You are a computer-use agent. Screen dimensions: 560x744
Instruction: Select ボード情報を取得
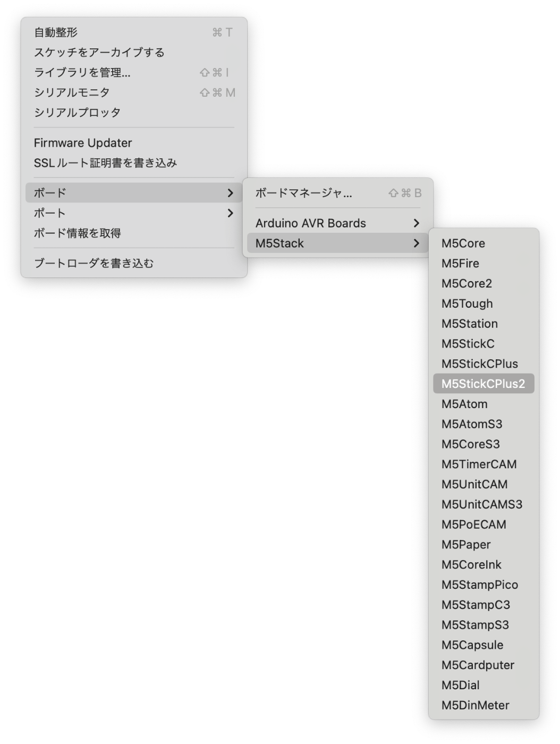[x=134, y=233]
